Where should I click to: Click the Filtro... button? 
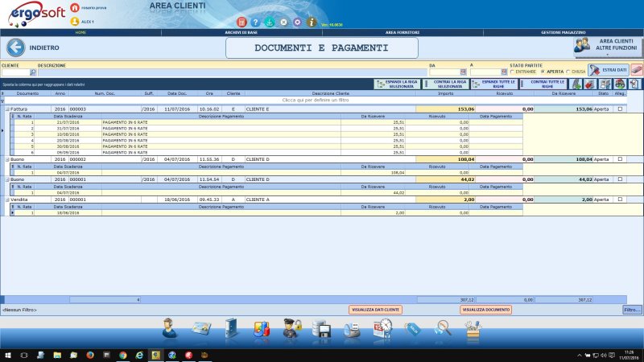632,310
